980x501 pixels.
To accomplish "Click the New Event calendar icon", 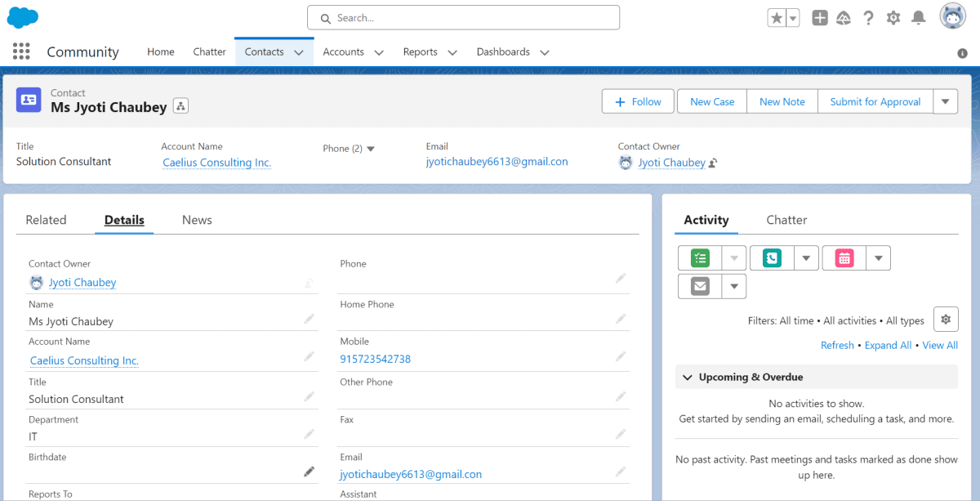I will coord(844,258).
